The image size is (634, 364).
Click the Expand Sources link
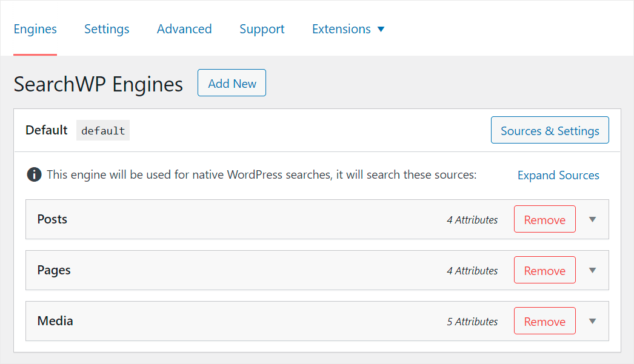(x=558, y=175)
